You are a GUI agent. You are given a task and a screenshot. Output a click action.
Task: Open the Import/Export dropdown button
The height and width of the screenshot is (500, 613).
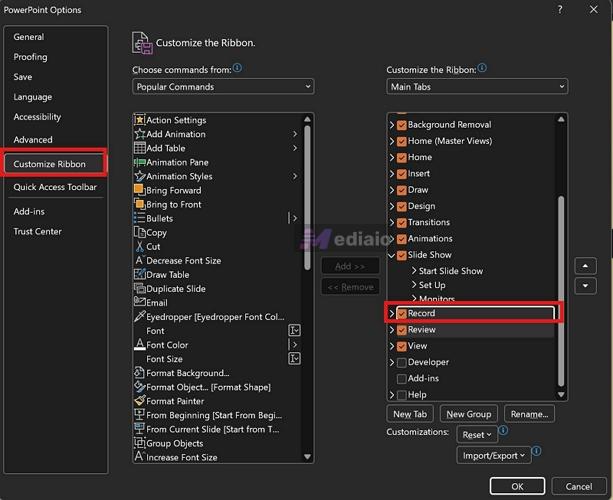tap(493, 455)
